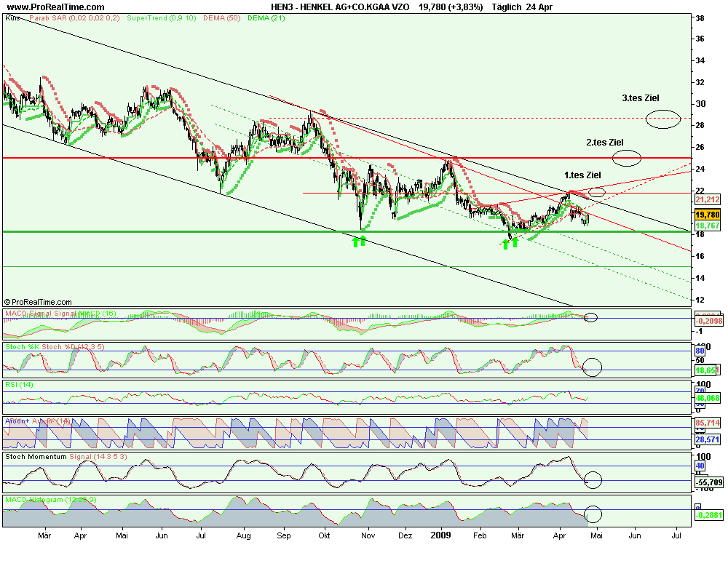Click the HEN3 - HENKEL AG+CO.KGAA VZO title

(x=340, y=7)
